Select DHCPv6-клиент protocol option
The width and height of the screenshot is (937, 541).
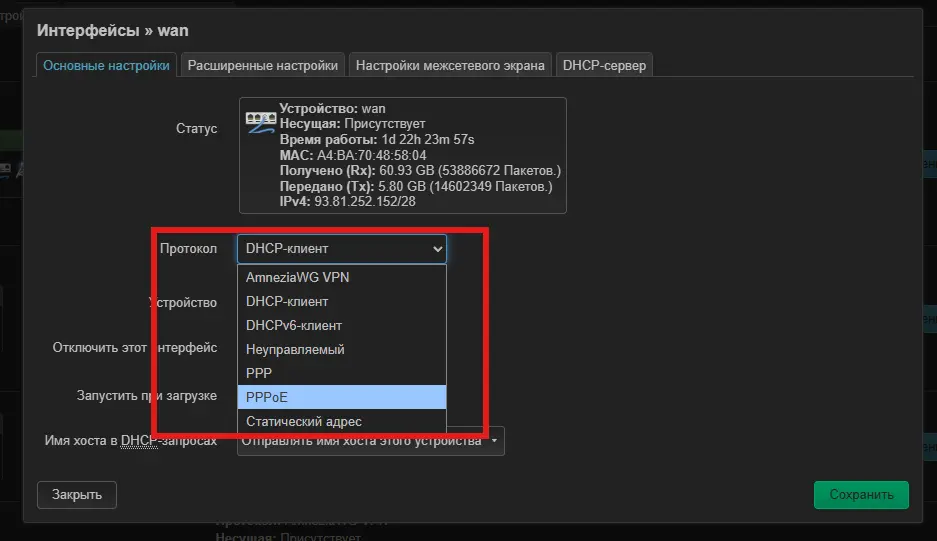[x=342, y=325]
